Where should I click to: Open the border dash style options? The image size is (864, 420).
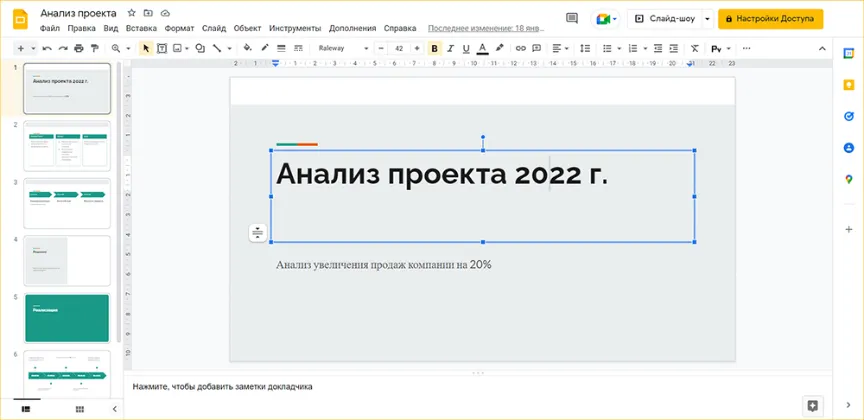[298, 49]
